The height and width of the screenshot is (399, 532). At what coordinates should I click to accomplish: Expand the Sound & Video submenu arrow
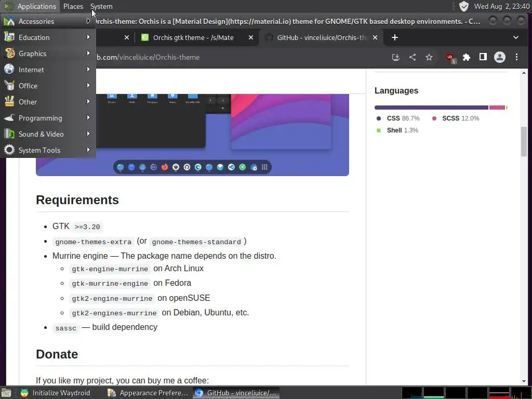pos(88,134)
